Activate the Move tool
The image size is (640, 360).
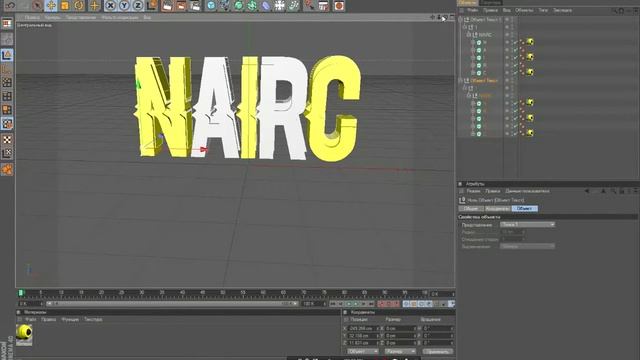[x=51, y=5]
